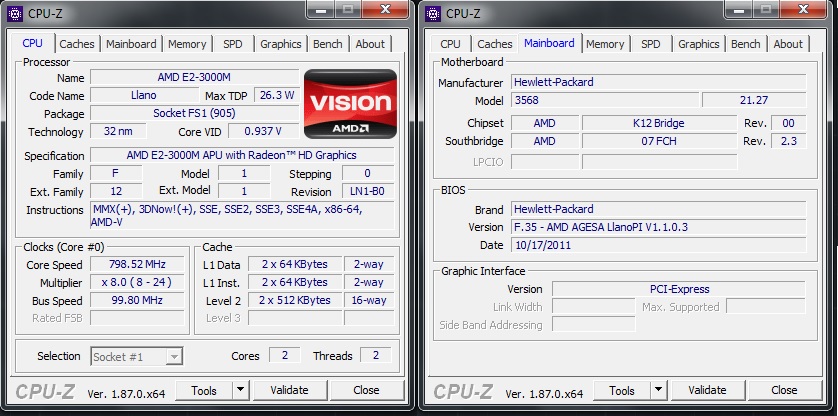Click the motherboard model 3568 value
838x416 pixels.
point(605,100)
